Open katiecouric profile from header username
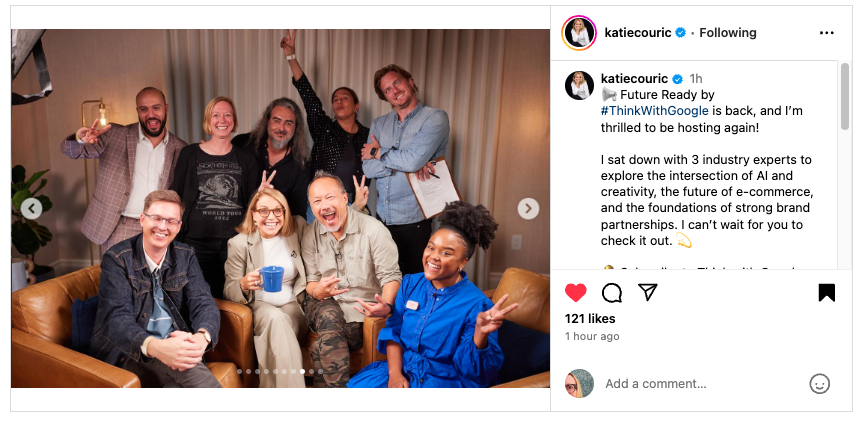 point(638,33)
